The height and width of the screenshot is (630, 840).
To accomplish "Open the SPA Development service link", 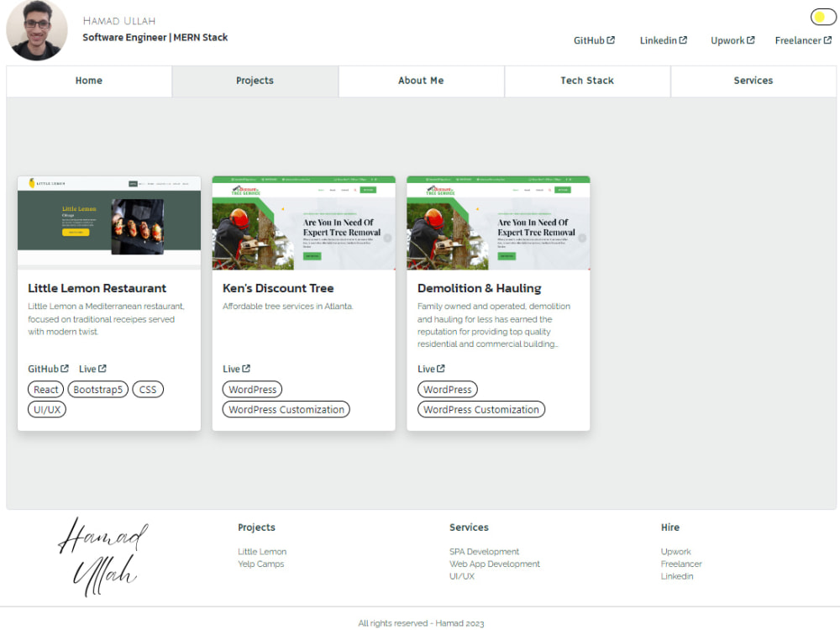I will click(484, 551).
